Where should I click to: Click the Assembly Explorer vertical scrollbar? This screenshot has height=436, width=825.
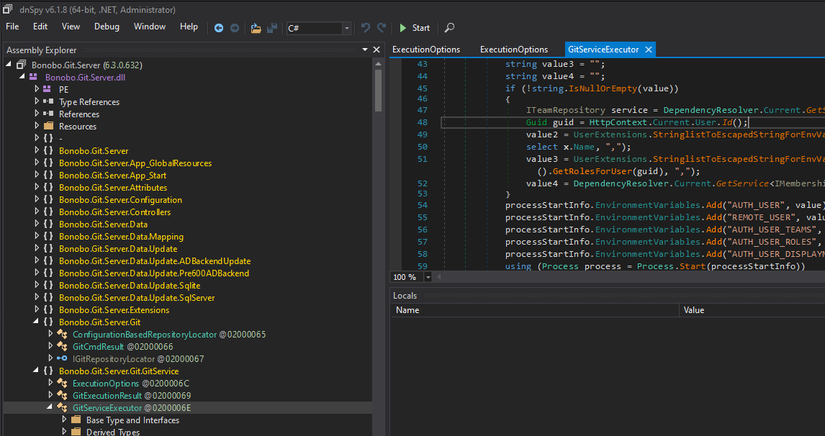click(379, 90)
